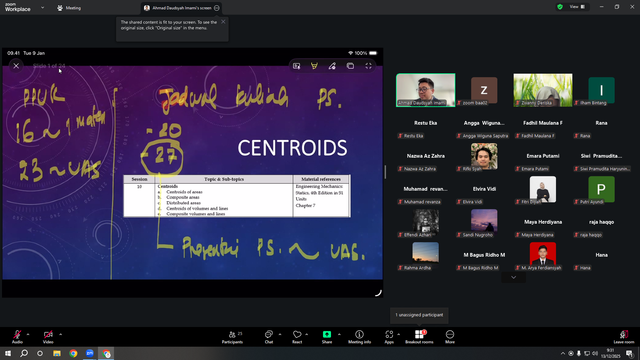Open video options arrow next to Video

60,334
